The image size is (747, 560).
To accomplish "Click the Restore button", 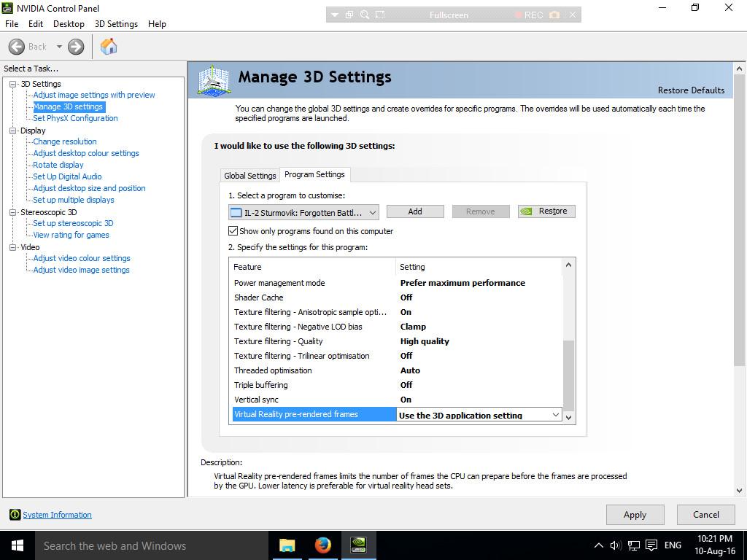I will [x=546, y=211].
